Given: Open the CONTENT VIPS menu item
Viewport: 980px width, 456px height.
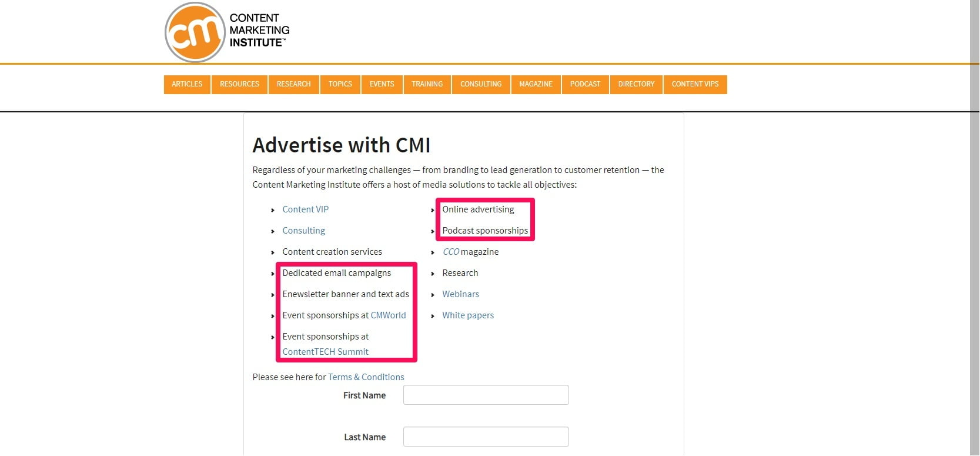Looking at the screenshot, I should click(x=695, y=84).
